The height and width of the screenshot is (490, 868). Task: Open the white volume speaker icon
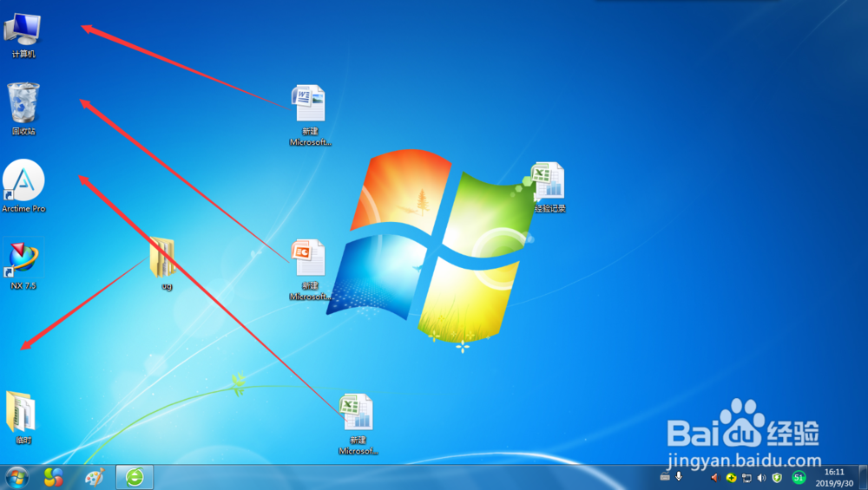coord(762,477)
